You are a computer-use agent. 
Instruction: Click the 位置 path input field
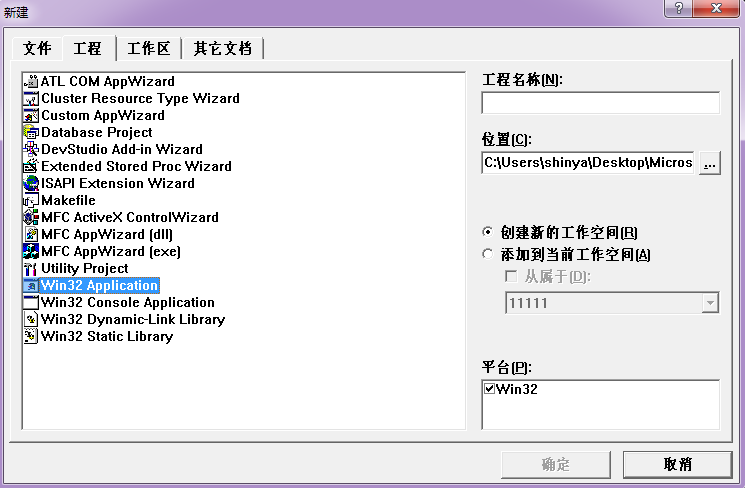tap(587, 163)
